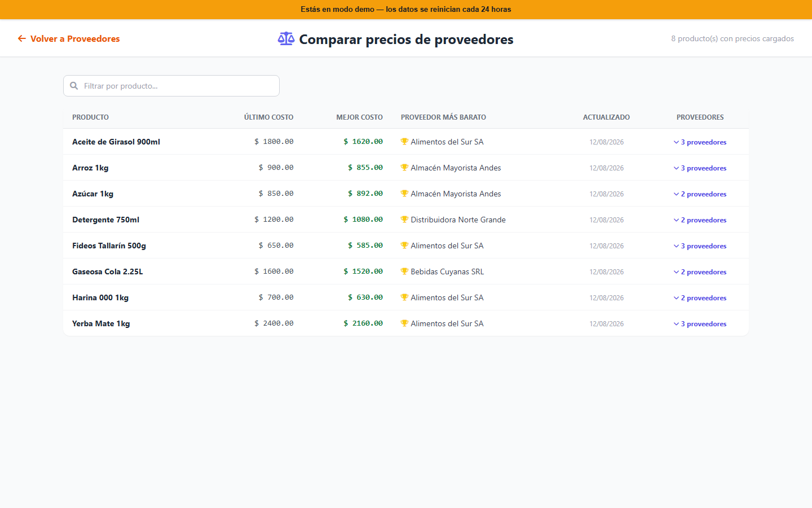Select product Fideos Tallarín 500g

(x=109, y=246)
